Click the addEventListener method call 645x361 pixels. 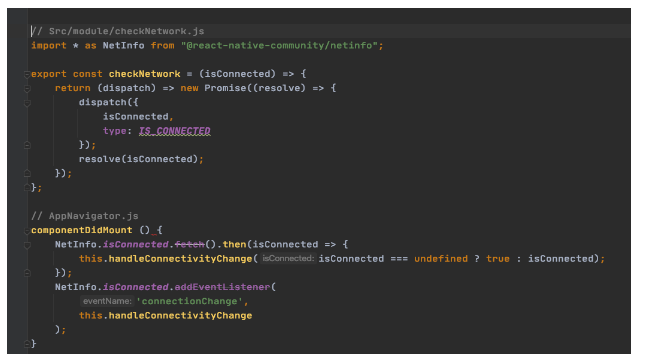[x=222, y=287]
